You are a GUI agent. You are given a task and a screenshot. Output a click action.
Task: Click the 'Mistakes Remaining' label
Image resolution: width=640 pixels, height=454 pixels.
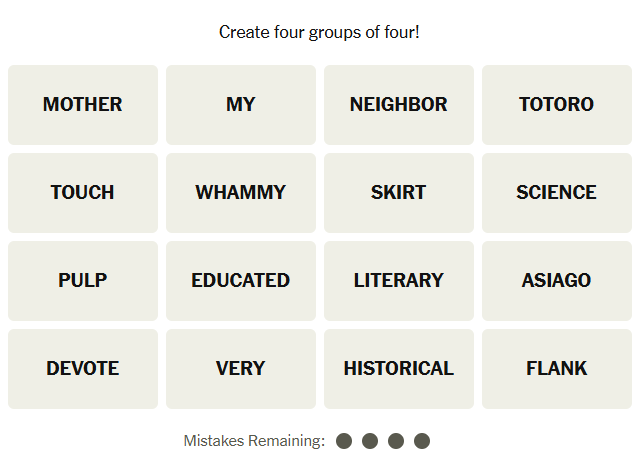pyautogui.click(x=254, y=441)
